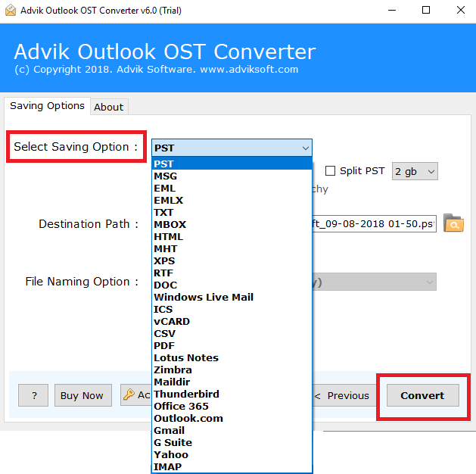The height and width of the screenshot is (474, 476).
Task: Pick Zimbra saving option
Action: [232, 370]
